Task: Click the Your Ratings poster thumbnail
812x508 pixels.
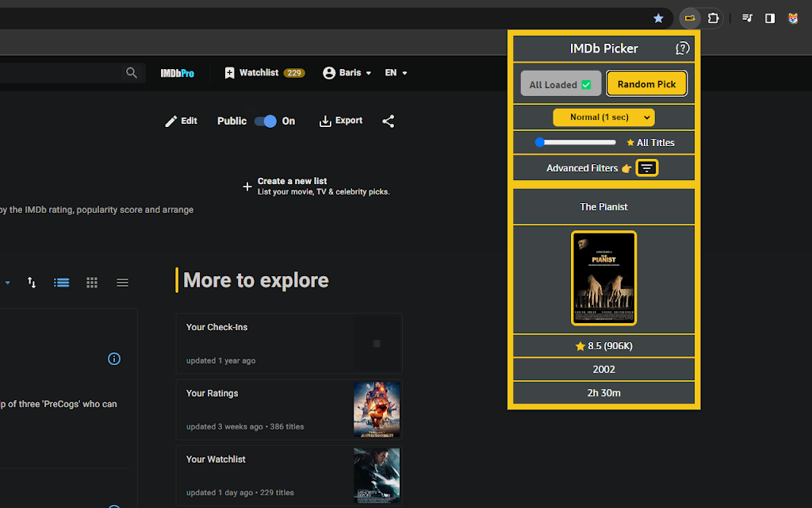Action: [x=377, y=410]
